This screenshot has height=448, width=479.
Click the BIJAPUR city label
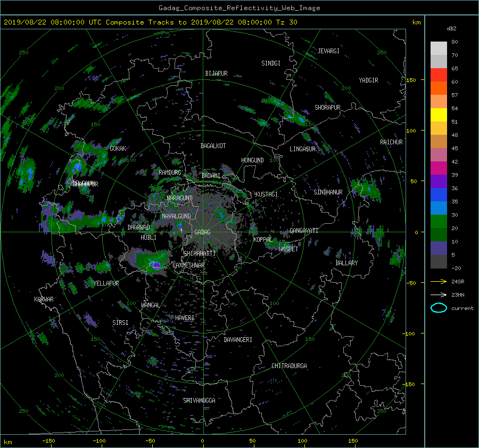(216, 74)
